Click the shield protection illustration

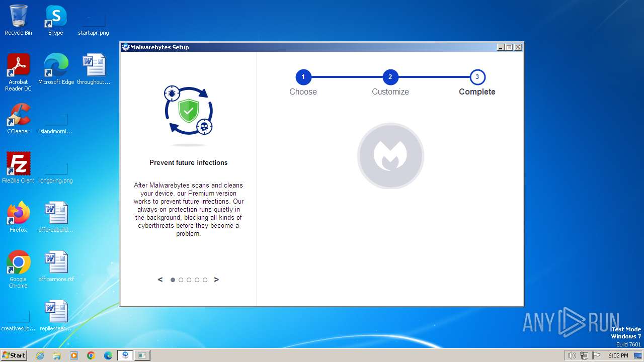tap(189, 111)
